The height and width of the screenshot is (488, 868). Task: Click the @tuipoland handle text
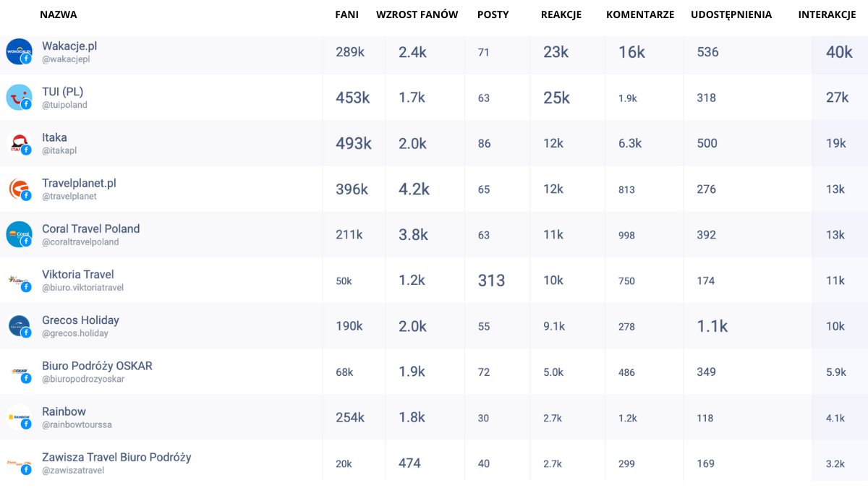pyautogui.click(x=64, y=105)
